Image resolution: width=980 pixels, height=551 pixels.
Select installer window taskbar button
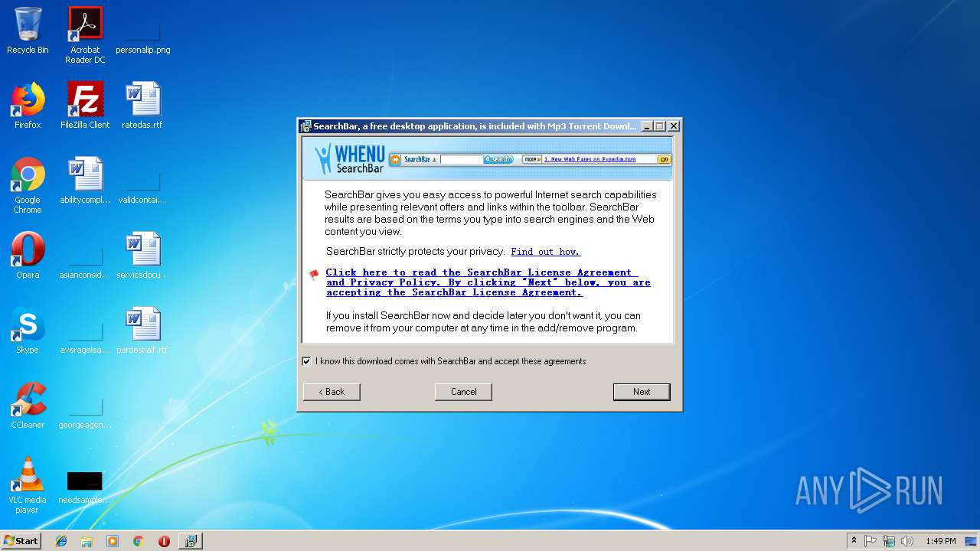[x=191, y=541]
